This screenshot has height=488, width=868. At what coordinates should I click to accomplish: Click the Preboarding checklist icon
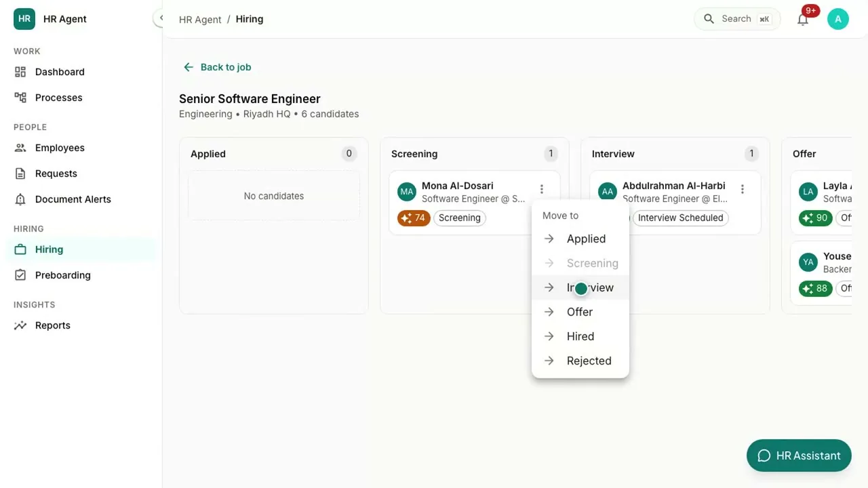(x=20, y=275)
